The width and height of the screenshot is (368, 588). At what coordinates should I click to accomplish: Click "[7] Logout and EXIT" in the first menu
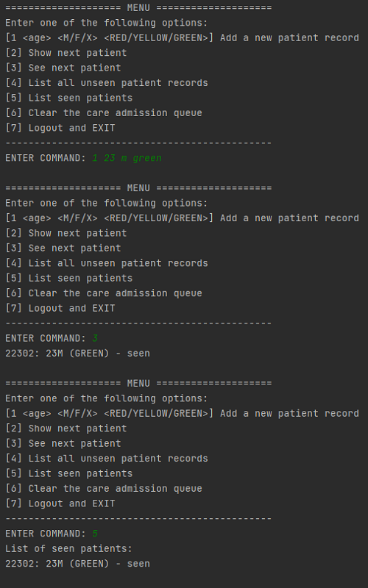pos(60,128)
